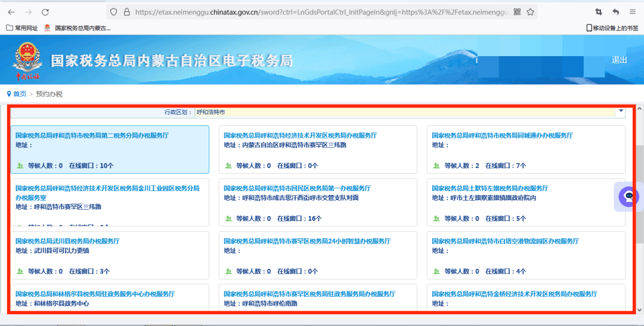Click the browser forward arrow
The image size is (644, 326).
(x=29, y=13)
